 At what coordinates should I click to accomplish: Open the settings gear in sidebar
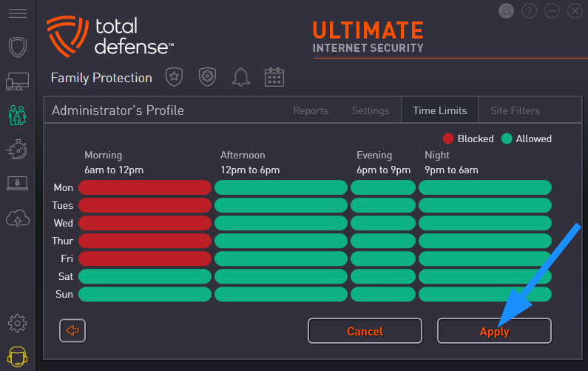tap(17, 324)
